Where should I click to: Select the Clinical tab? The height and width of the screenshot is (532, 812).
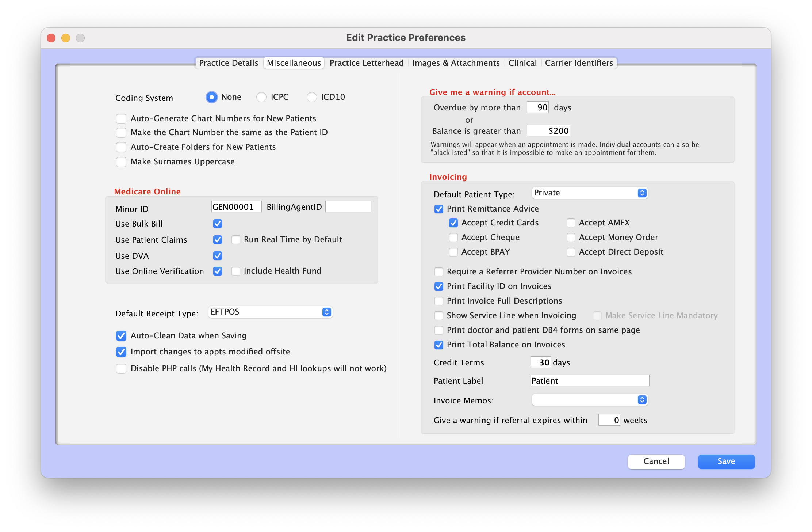pyautogui.click(x=522, y=63)
